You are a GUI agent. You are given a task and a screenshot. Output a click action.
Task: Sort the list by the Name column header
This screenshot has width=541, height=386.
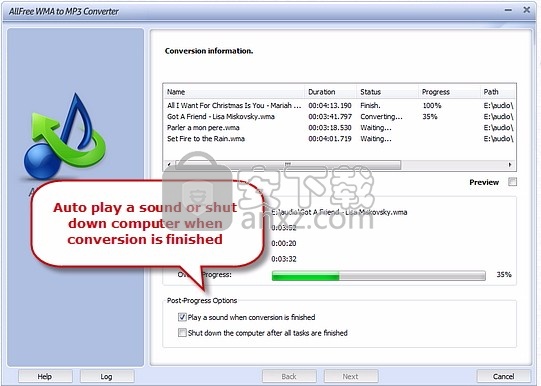234,92
